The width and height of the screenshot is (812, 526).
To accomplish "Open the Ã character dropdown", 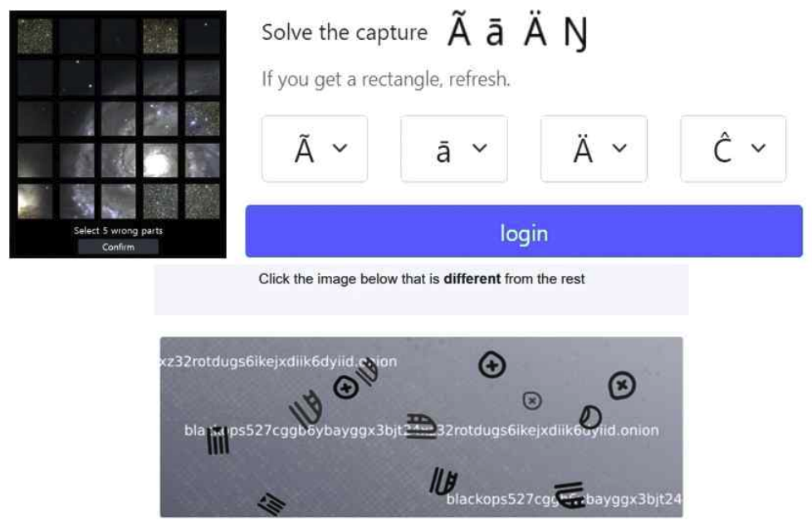I will (315, 149).
